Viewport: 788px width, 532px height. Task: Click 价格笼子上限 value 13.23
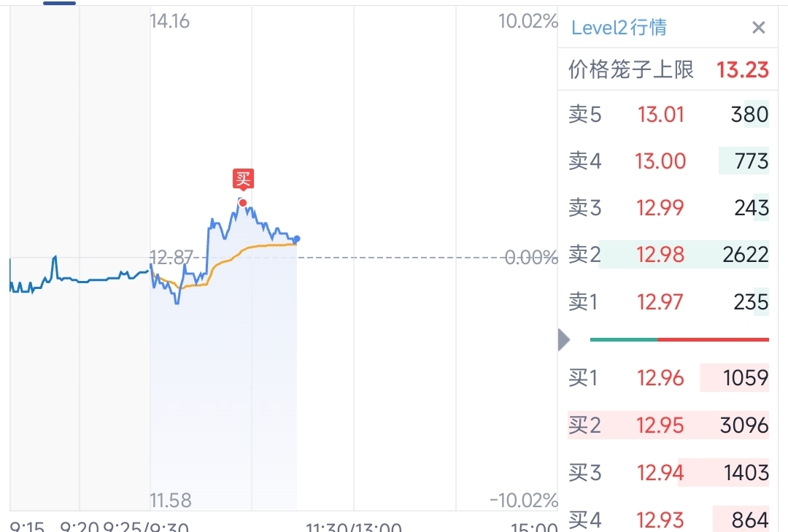click(743, 70)
